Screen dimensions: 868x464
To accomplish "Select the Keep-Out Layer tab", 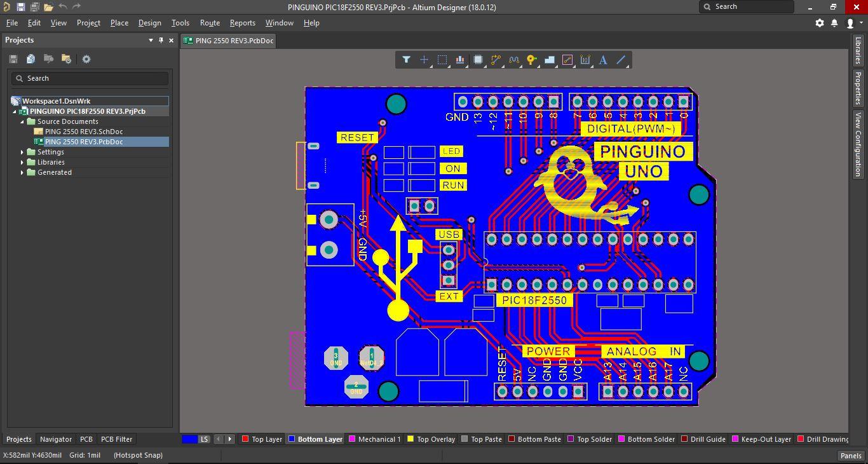I will 762,439.
